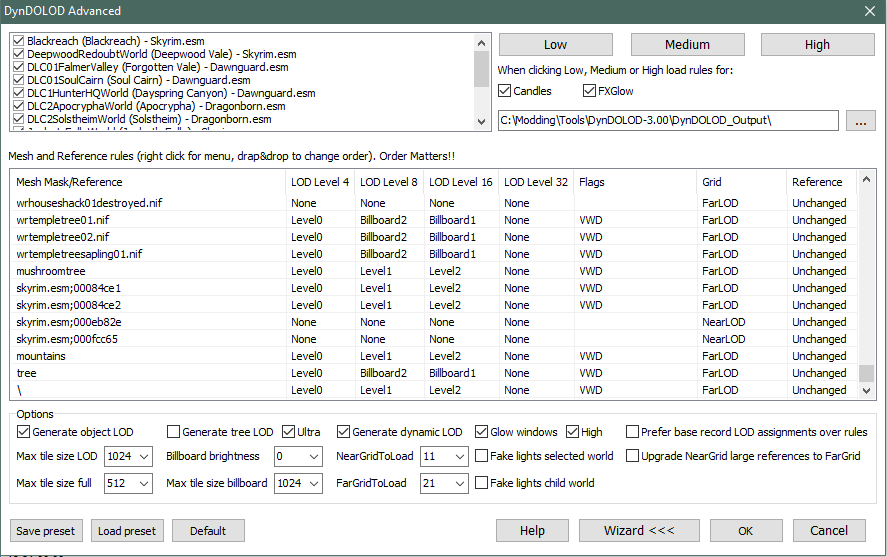
Task: Select the tree rule row
Action: 433,373
